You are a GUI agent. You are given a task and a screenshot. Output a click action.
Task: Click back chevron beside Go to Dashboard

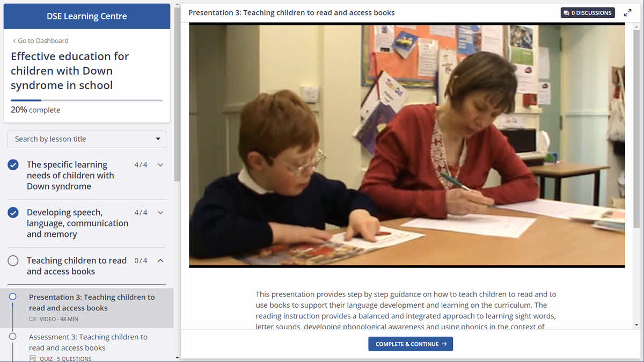click(14, 41)
